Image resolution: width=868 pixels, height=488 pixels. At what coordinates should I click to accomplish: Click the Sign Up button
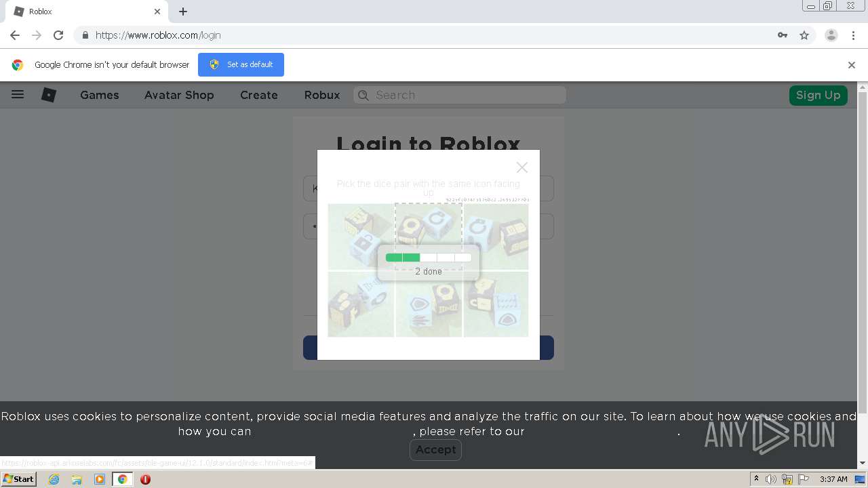818,95
